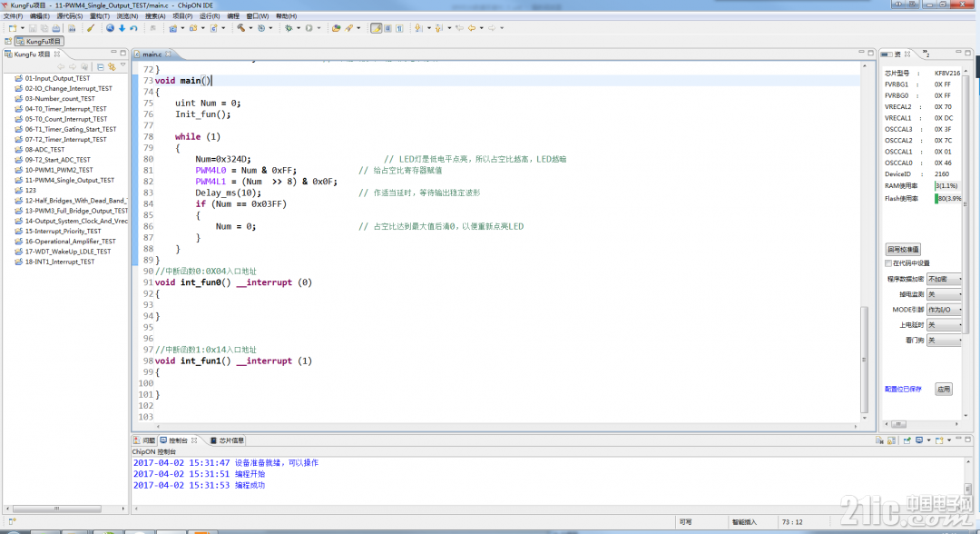
Task: Click the broom clean icon in toolbar
Action: point(92,28)
